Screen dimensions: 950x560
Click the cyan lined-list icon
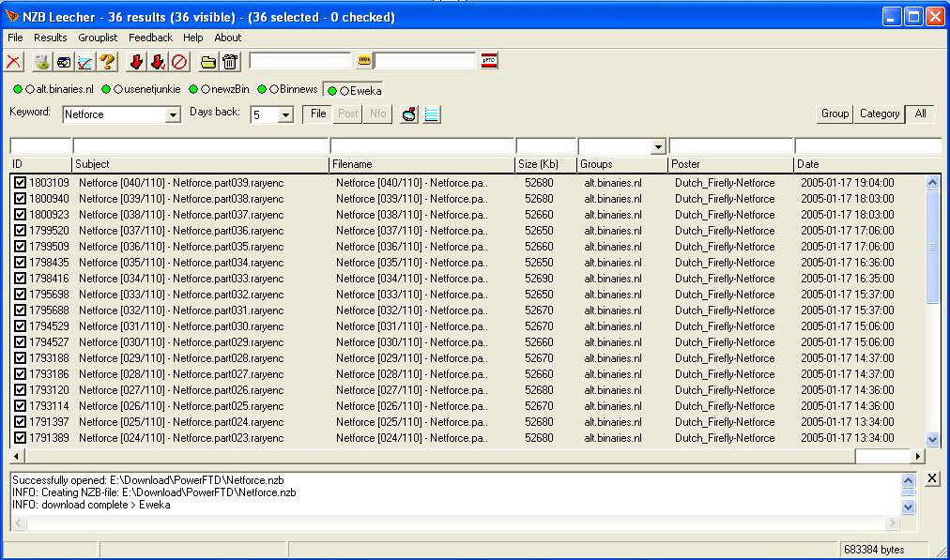pyautogui.click(x=432, y=114)
